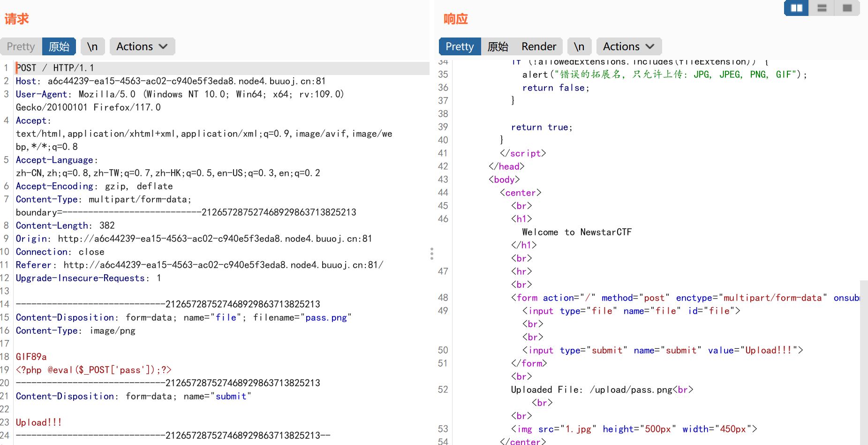The image size is (868, 445).
Task: Click the 请求 panel title
Action: 17,19
